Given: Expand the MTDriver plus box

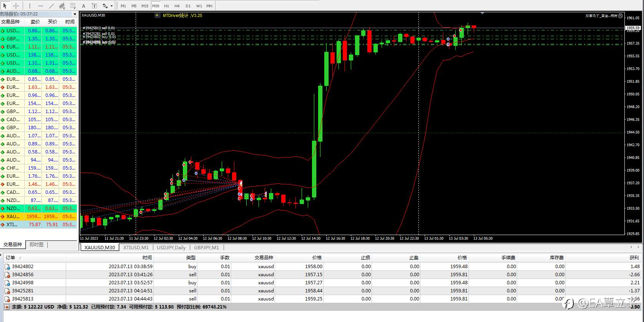Looking at the screenshot, I should click(157, 15).
